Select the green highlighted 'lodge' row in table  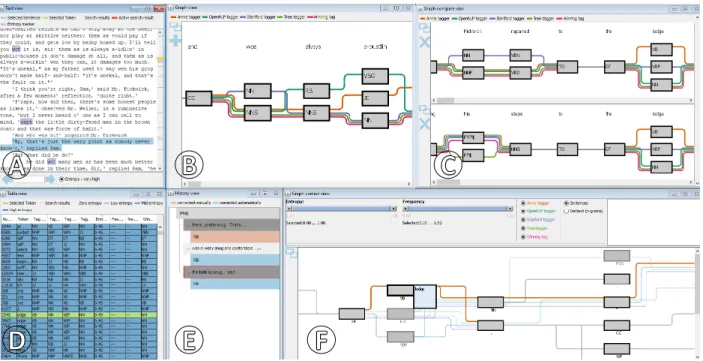click(79, 316)
